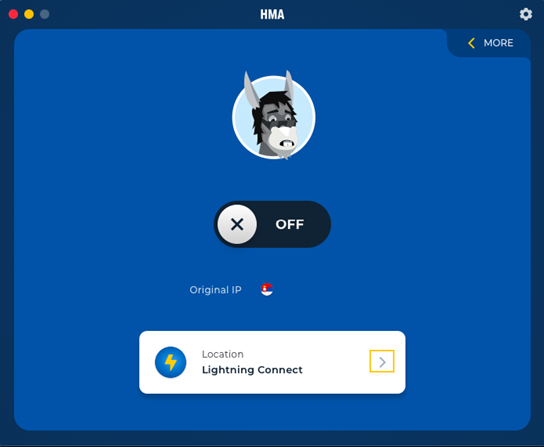The height and width of the screenshot is (447, 544).
Task: Click the donkey mascot avatar
Action: click(273, 116)
